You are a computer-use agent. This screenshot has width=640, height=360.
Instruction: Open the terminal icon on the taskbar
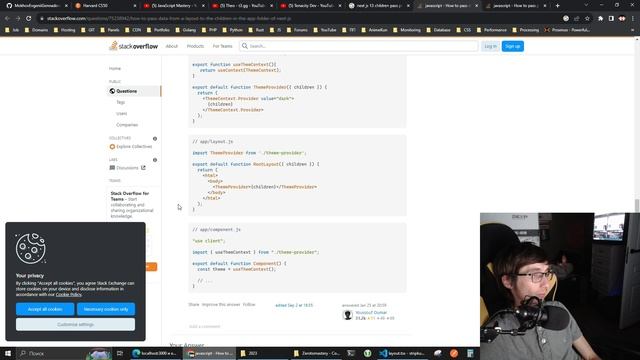click(351, 353)
